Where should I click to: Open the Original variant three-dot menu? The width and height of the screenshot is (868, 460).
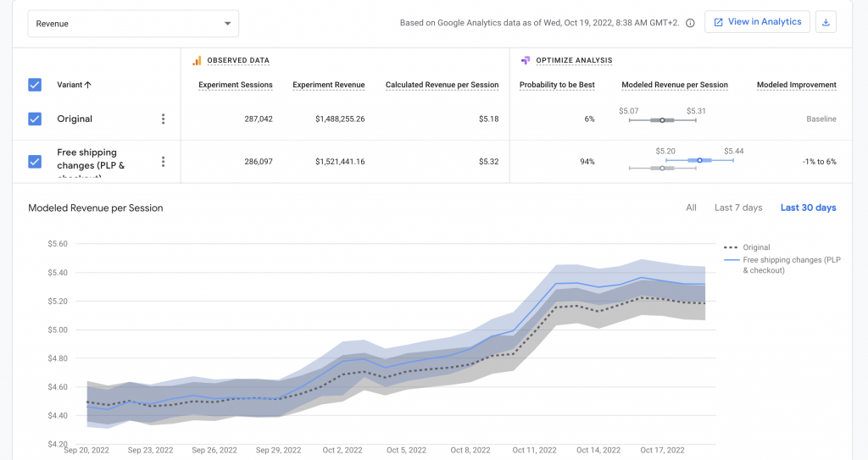coord(164,119)
